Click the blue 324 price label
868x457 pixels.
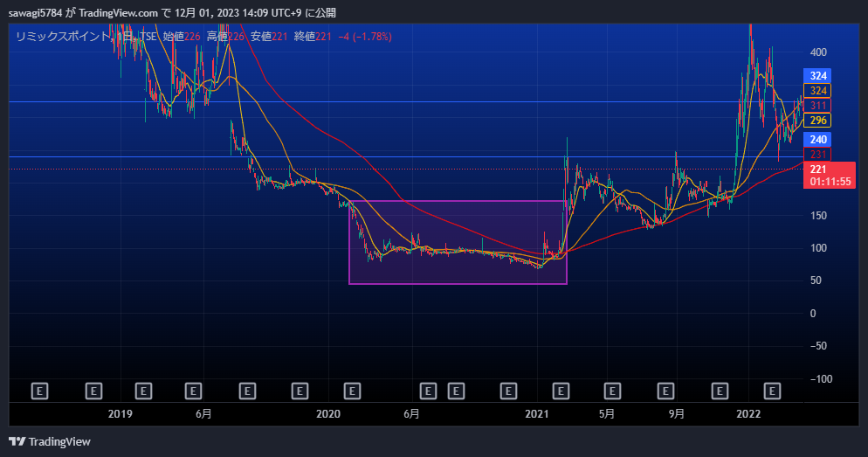tap(818, 76)
